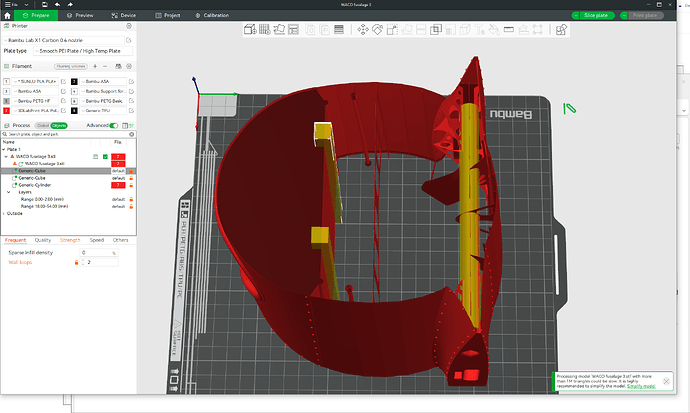690x413 pixels.
Task: Click the Simplify model link
Action: point(641,386)
